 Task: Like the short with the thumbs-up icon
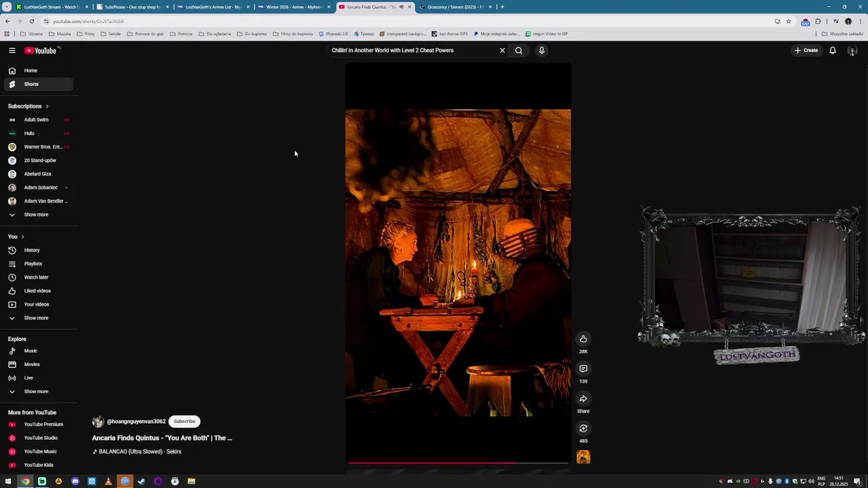point(583,339)
